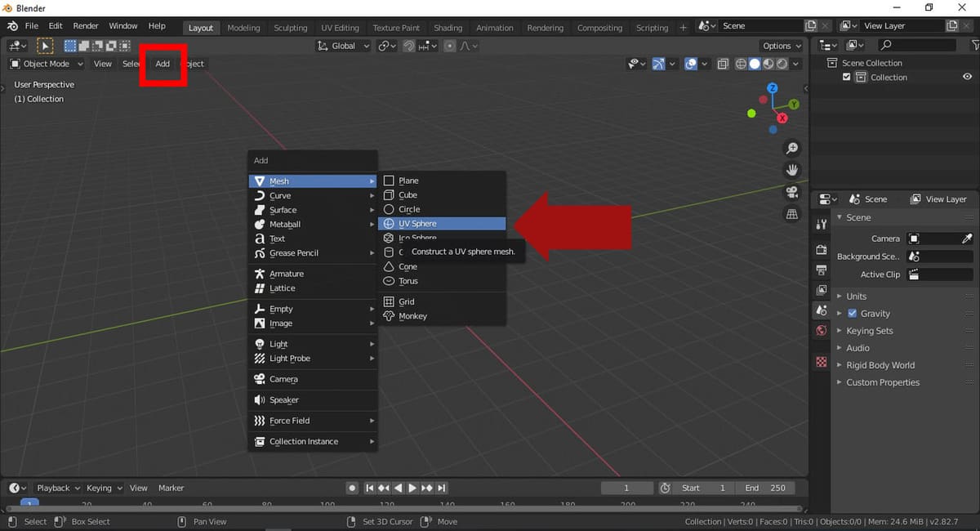980x531 pixels.
Task: Open Global transform orientation dropdown
Action: click(344, 47)
